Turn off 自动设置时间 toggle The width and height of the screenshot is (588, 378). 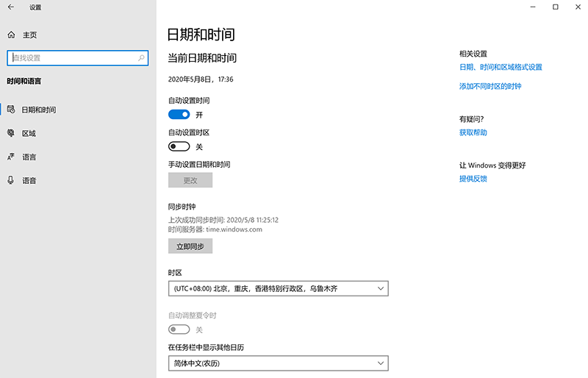tap(179, 115)
